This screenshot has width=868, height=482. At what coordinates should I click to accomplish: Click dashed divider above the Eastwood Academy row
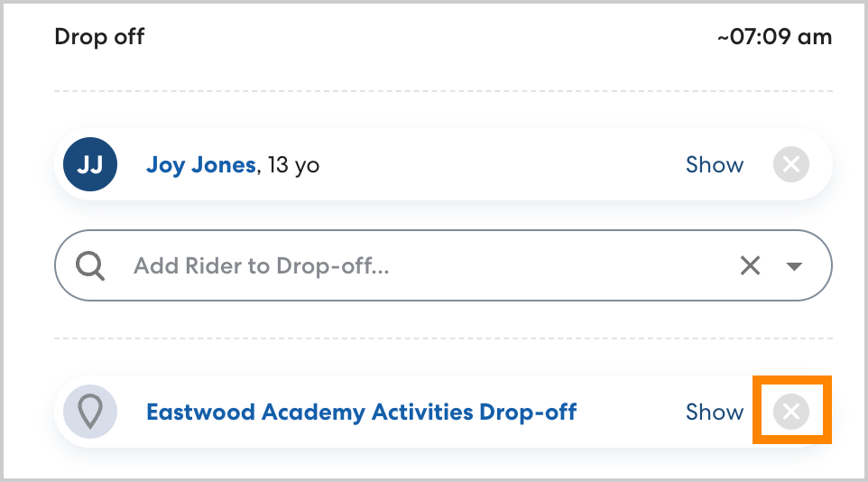[442, 338]
